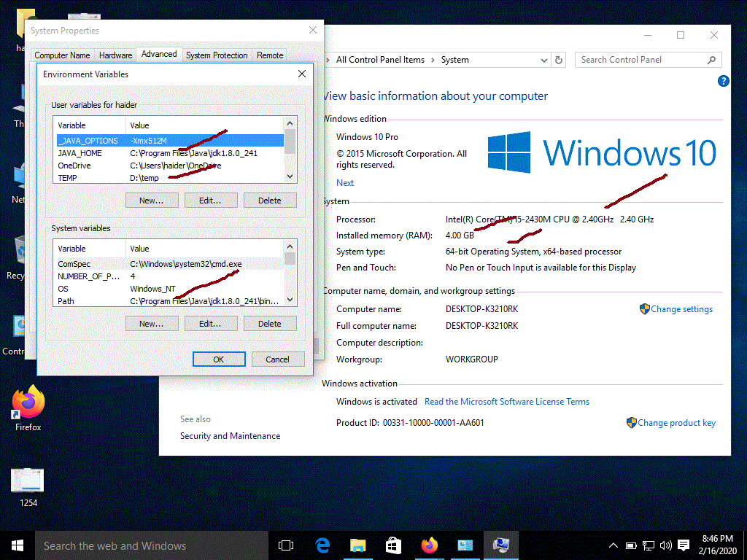Check the battery status tray icon
Screen dimensions: 747x560
point(631,545)
